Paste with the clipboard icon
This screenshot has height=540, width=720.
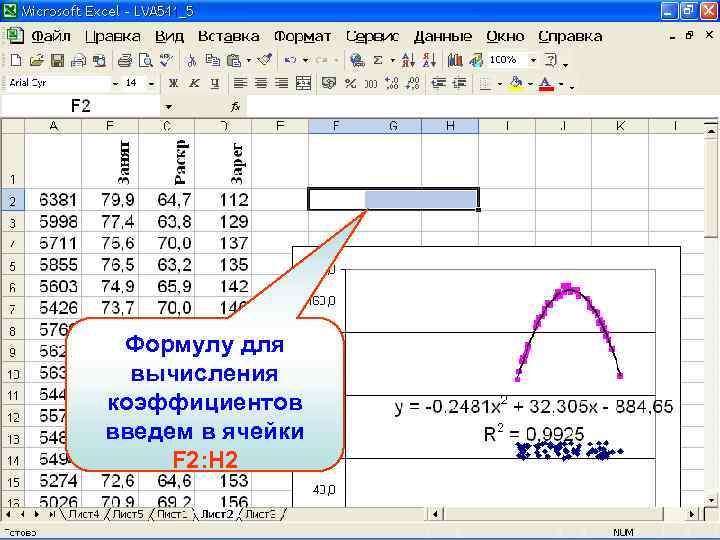[x=234, y=60]
